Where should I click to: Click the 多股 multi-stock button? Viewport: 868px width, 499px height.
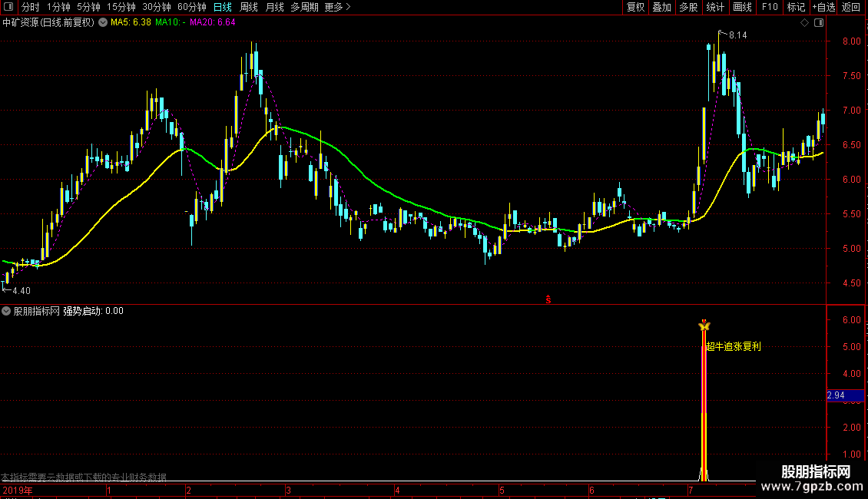[688, 7]
